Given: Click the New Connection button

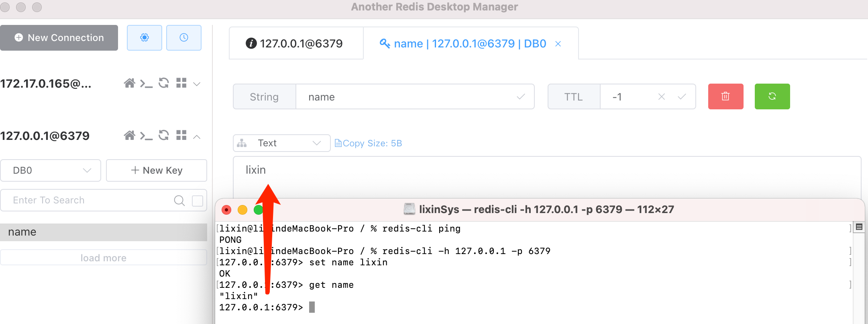Looking at the screenshot, I should [59, 38].
